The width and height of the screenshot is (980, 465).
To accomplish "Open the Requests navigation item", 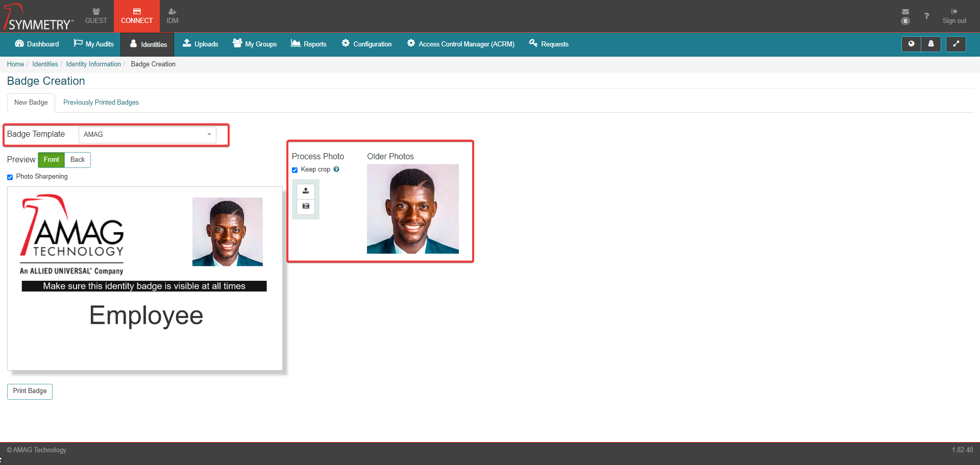I will pyautogui.click(x=549, y=44).
